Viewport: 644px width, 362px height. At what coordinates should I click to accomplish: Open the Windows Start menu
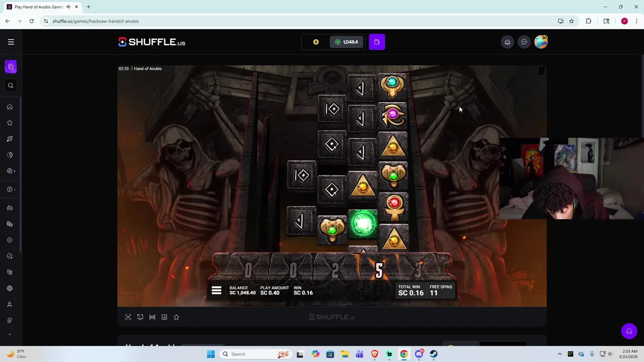(211, 354)
